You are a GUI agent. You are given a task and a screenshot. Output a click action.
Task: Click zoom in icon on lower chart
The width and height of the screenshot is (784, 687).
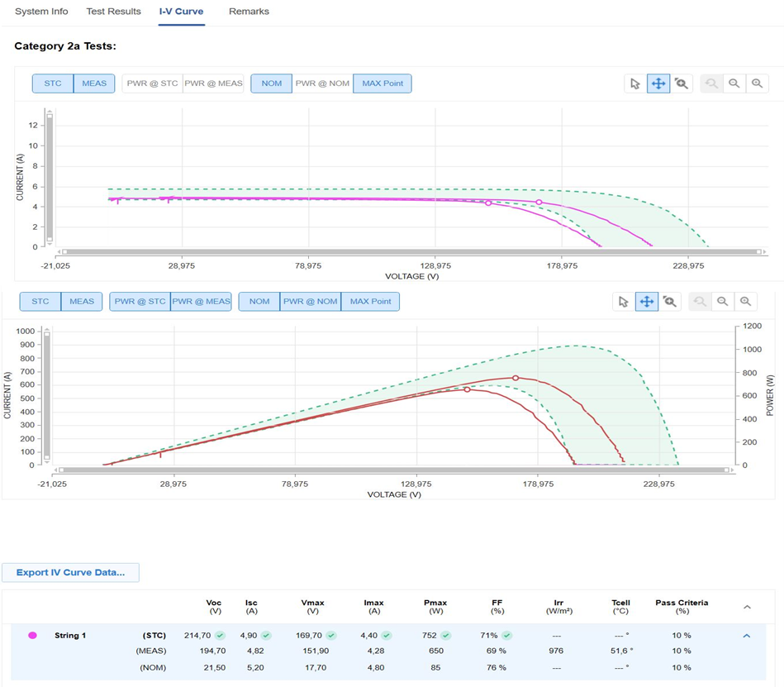click(x=745, y=302)
